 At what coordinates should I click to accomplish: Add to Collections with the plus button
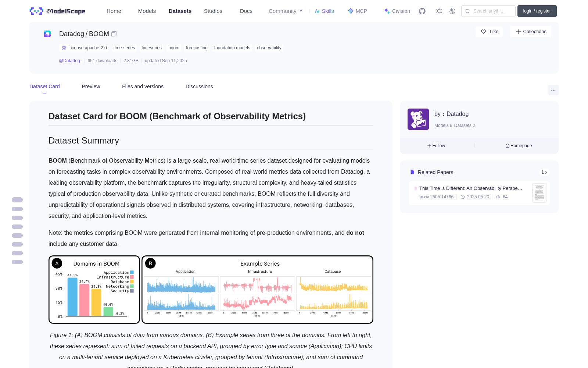[531, 32]
